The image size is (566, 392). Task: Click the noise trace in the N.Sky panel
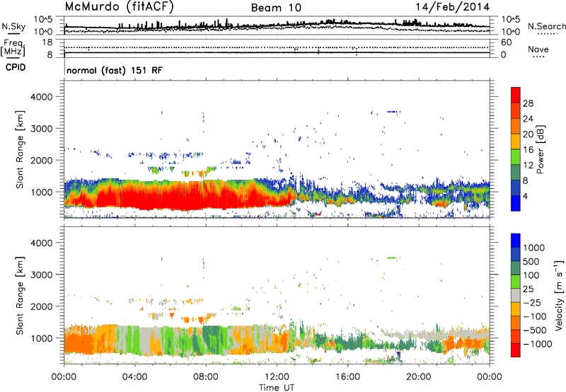[x=277, y=25]
